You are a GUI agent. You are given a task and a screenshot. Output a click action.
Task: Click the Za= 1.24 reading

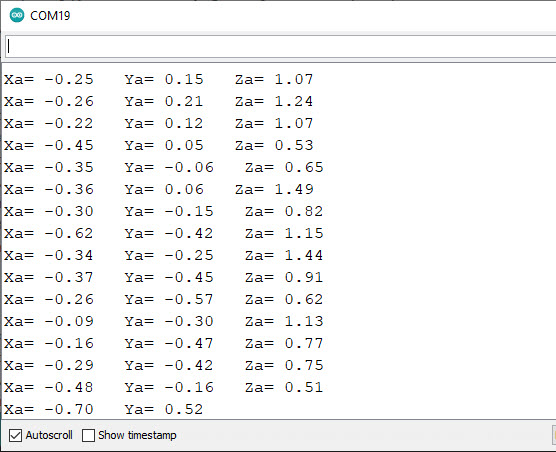[274, 101]
